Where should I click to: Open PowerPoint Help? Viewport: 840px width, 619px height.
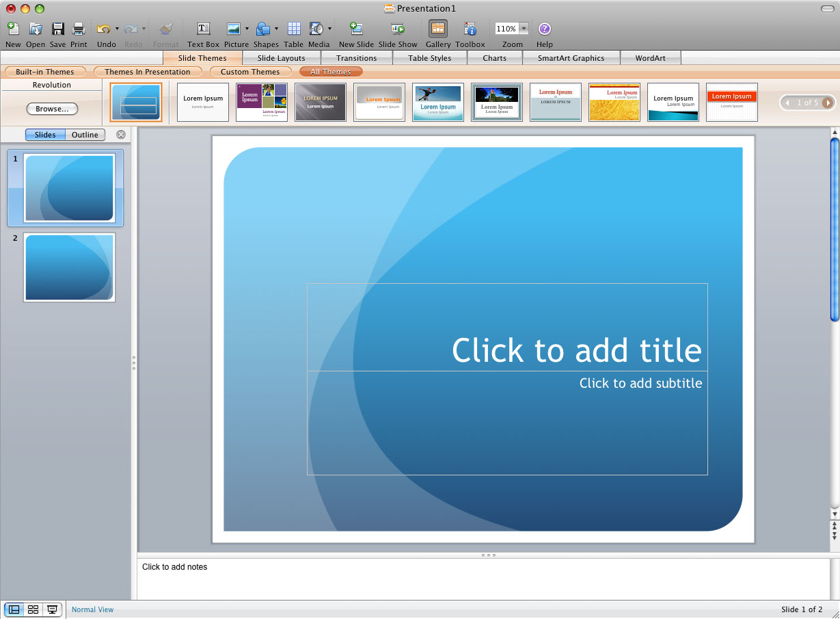coord(543,29)
